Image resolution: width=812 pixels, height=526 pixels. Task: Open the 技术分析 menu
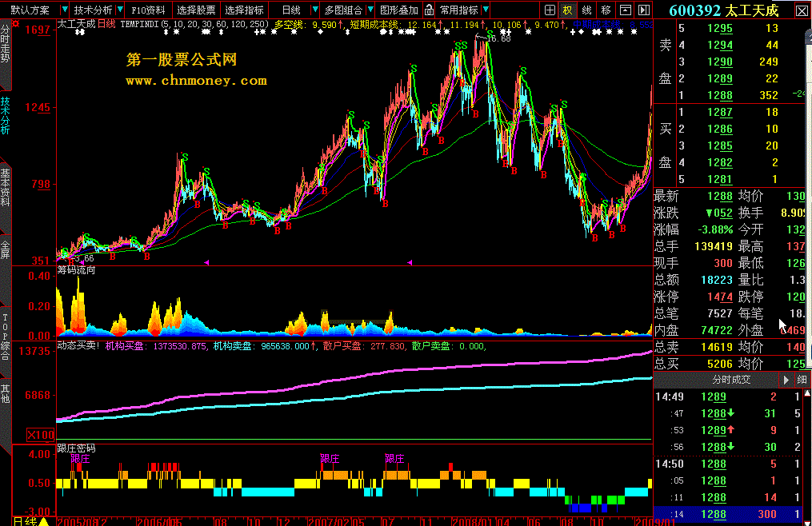click(93, 10)
